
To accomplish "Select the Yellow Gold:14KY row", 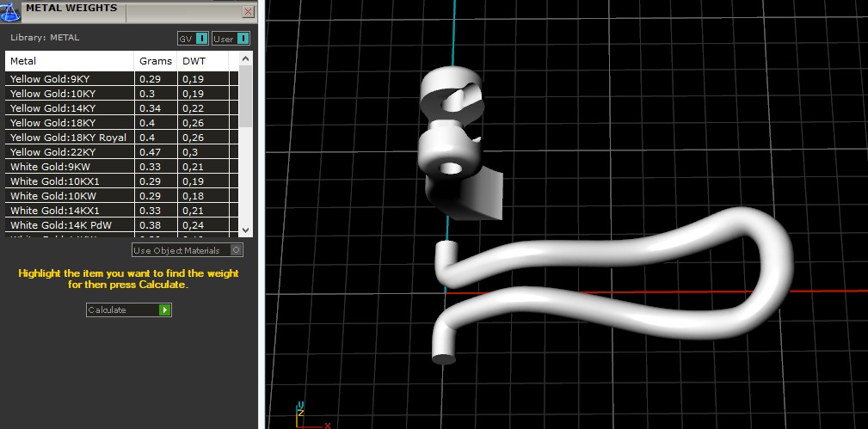I will 122,108.
